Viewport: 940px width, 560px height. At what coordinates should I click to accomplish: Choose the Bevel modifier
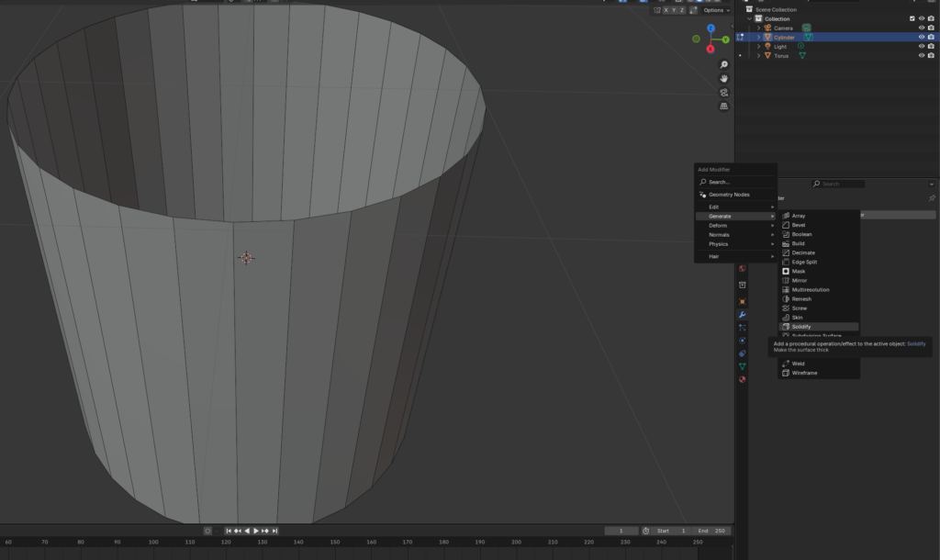click(798, 225)
